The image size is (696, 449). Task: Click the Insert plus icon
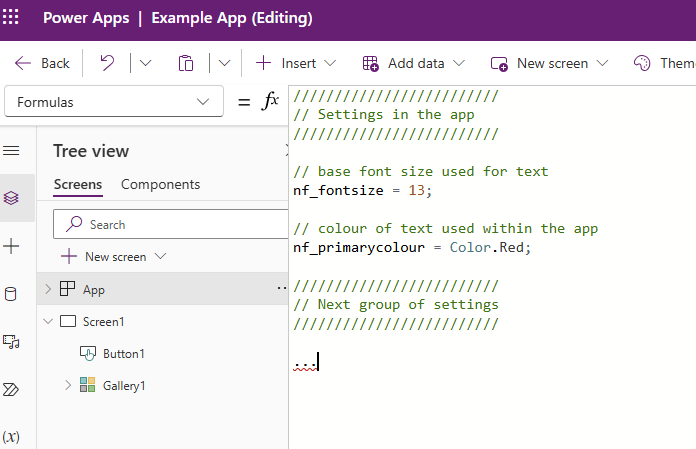coord(263,63)
